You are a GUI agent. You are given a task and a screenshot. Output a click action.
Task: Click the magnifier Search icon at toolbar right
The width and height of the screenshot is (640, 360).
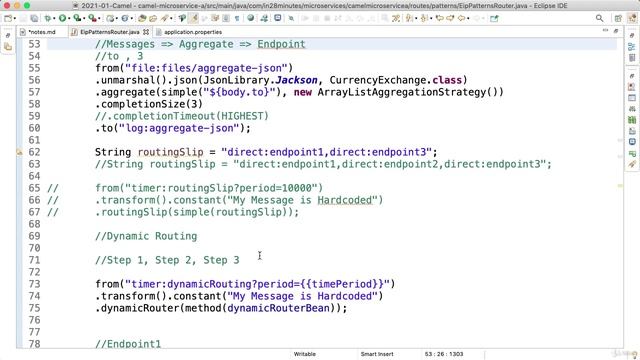(x=600, y=18)
